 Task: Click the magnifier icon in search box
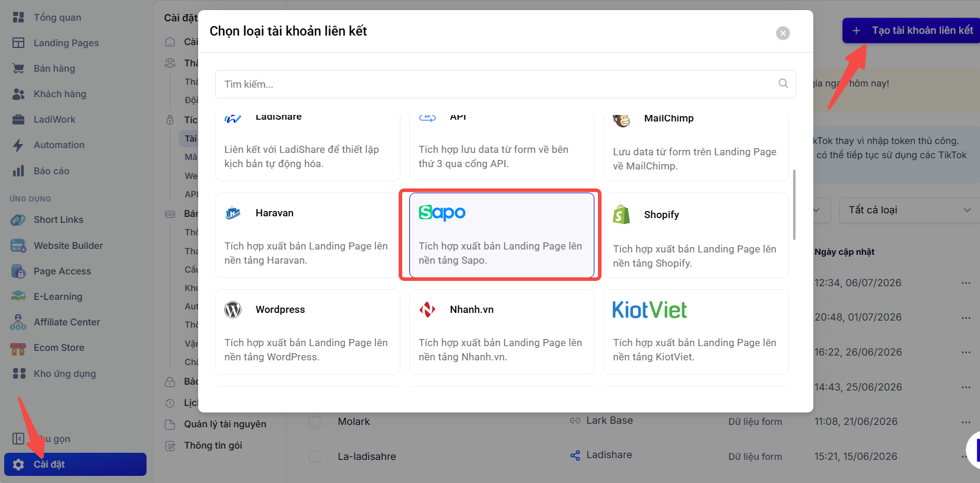coord(783,84)
